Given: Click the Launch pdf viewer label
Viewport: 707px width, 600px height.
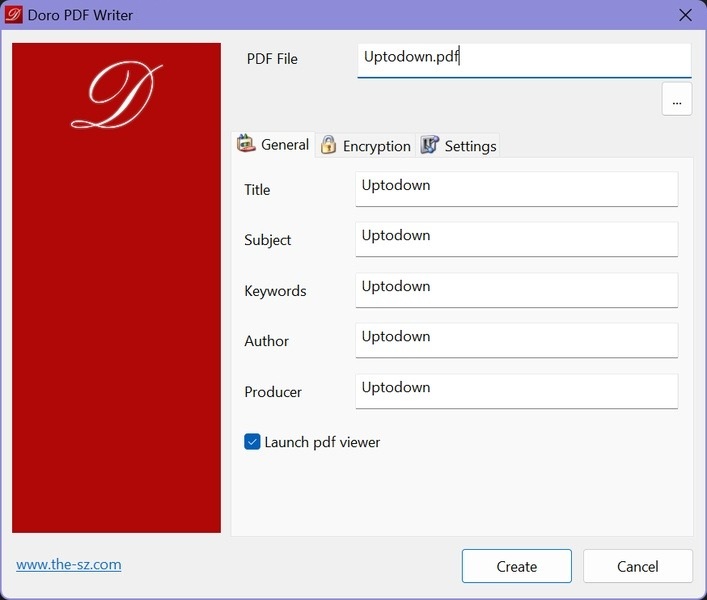Looking at the screenshot, I should click(x=322, y=442).
